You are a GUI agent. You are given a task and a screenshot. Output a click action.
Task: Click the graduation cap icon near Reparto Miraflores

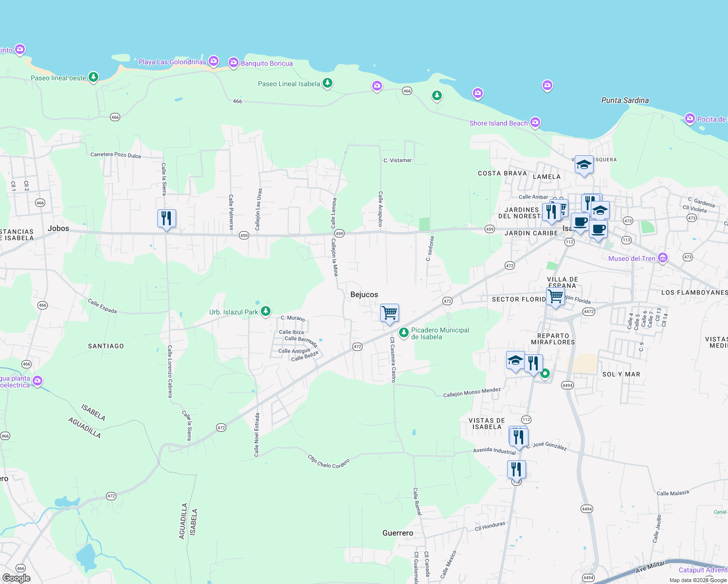(x=515, y=360)
